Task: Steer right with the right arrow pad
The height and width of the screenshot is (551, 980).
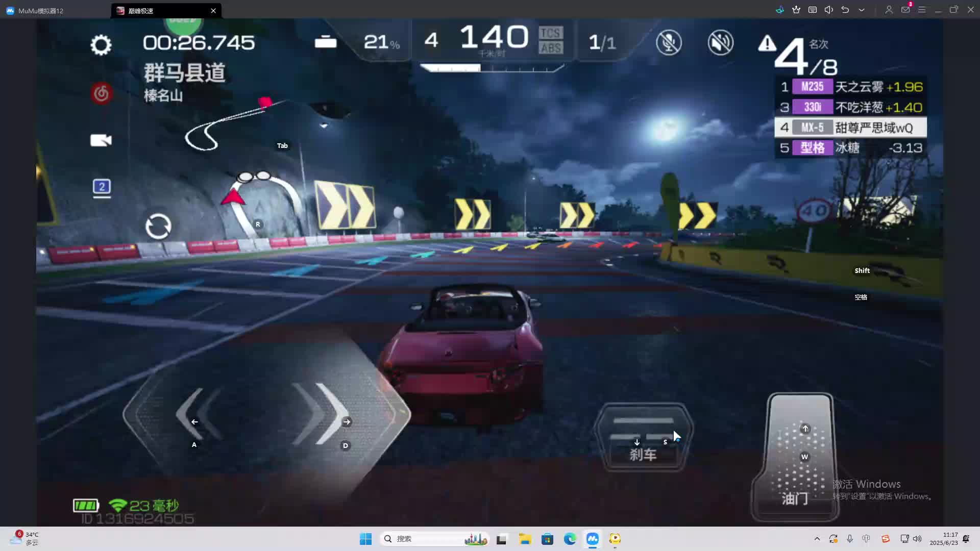Action: [329, 414]
